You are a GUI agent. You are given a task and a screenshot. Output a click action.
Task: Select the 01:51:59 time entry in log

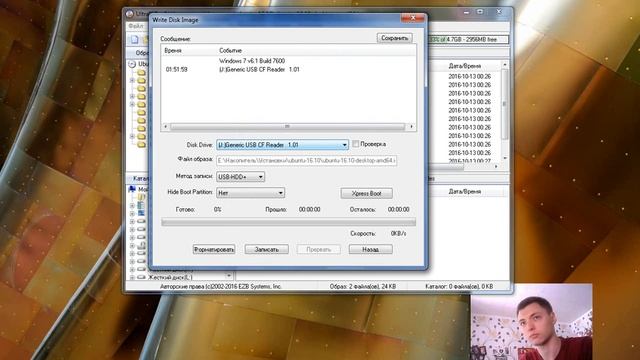click(176, 70)
